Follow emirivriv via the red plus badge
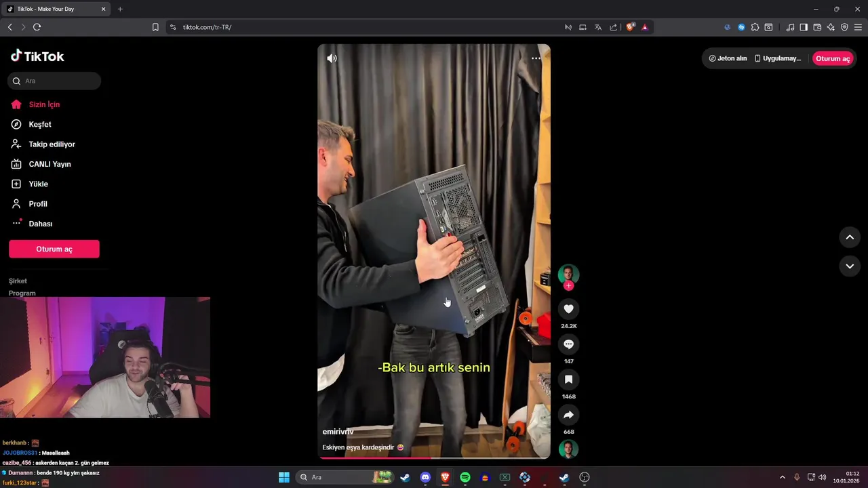 pos(568,286)
